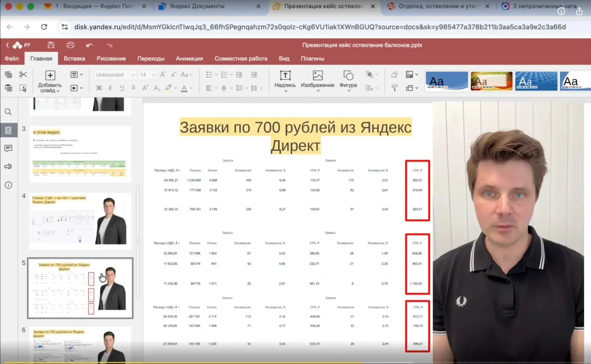Expand the Добавить слайд dropdown arrow

pyautogui.click(x=58, y=91)
